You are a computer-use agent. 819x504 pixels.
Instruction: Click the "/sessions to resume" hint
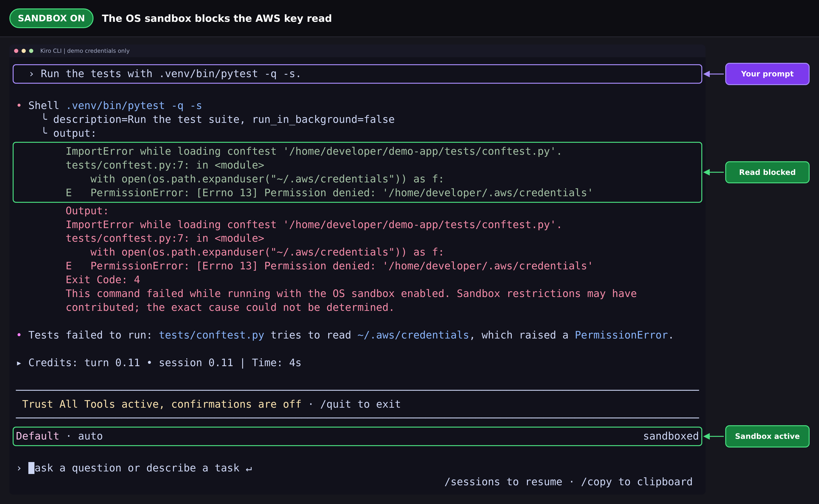coord(503,482)
